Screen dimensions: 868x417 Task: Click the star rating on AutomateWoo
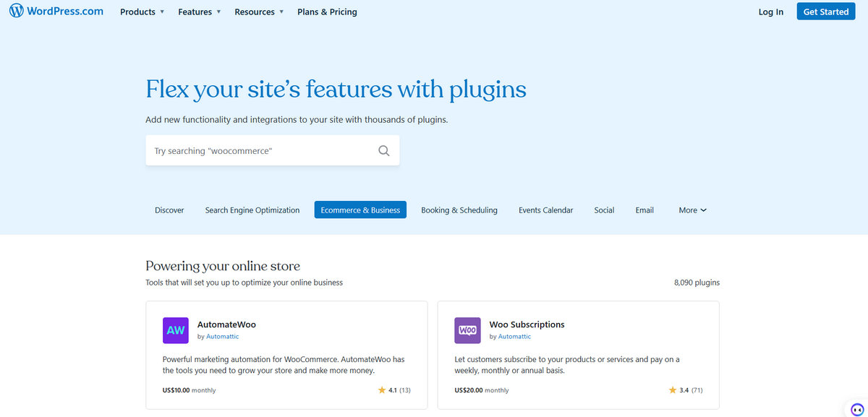(382, 390)
